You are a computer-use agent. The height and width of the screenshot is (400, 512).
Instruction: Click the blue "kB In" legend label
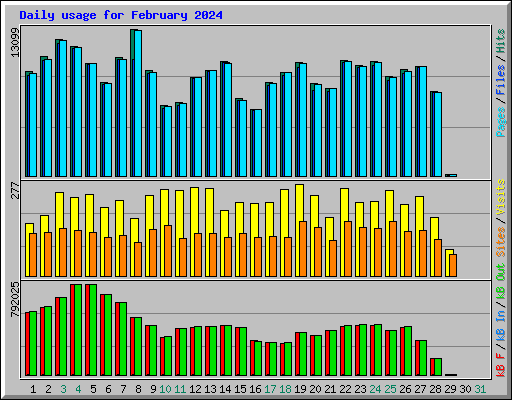tap(501, 326)
